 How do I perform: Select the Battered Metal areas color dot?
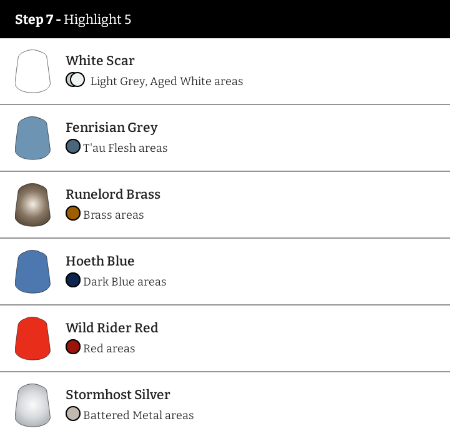[x=73, y=414]
